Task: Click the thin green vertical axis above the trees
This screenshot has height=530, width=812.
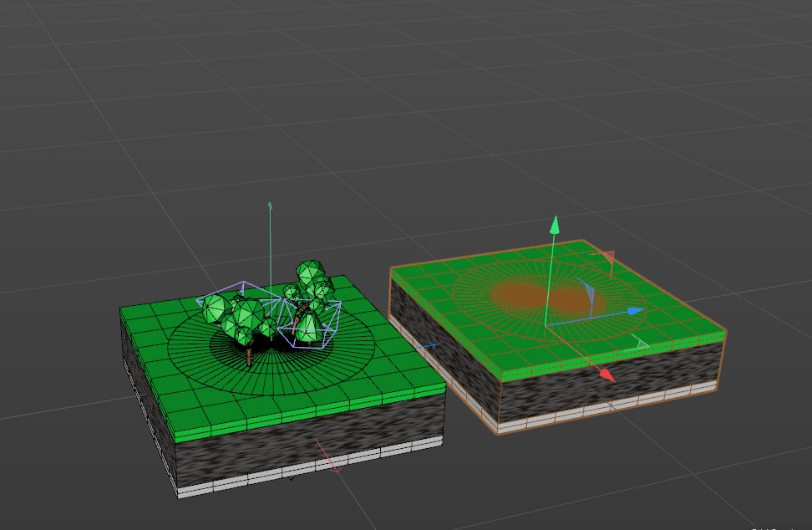Action: click(x=270, y=243)
